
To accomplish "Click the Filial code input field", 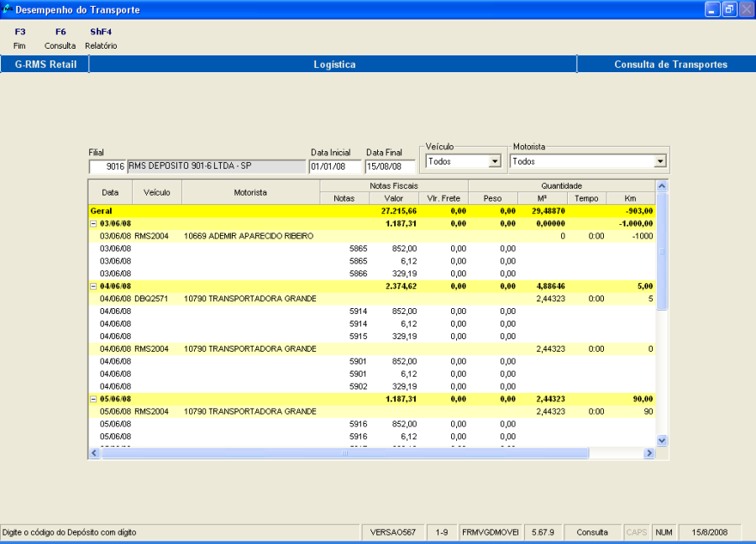I will pos(107,166).
